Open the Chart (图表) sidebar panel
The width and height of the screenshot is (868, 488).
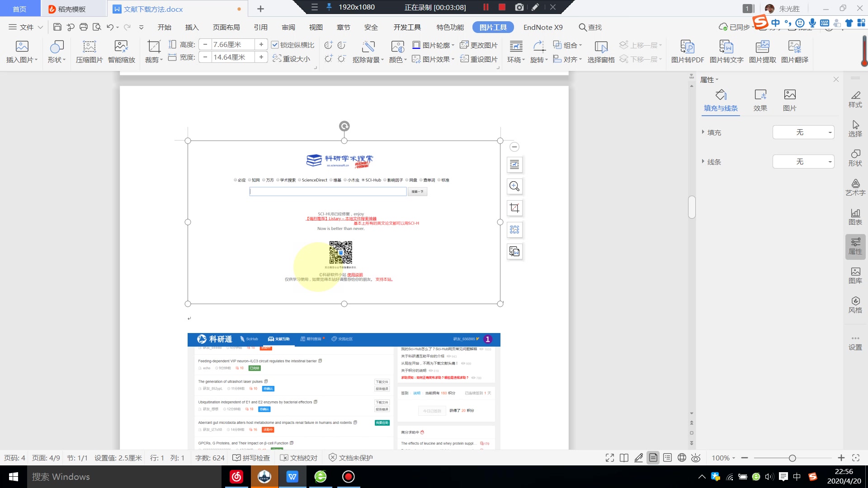click(855, 217)
